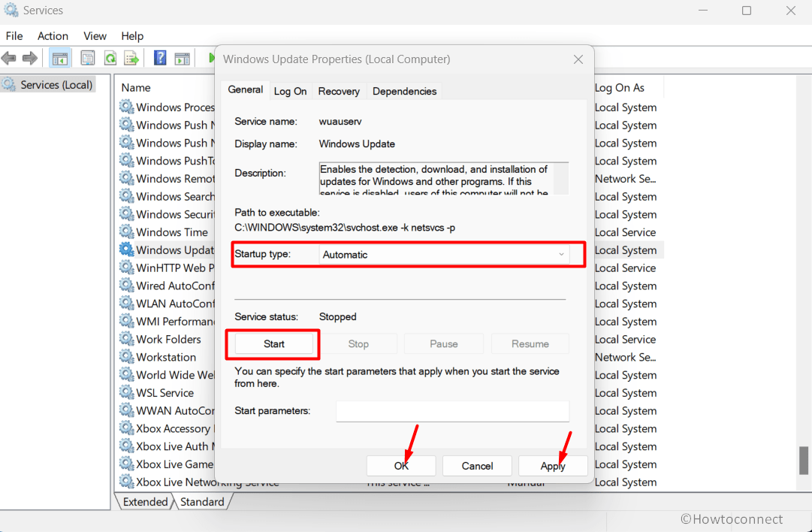Switch to the Dependencies tab
This screenshot has height=532, width=812.
tap(404, 91)
